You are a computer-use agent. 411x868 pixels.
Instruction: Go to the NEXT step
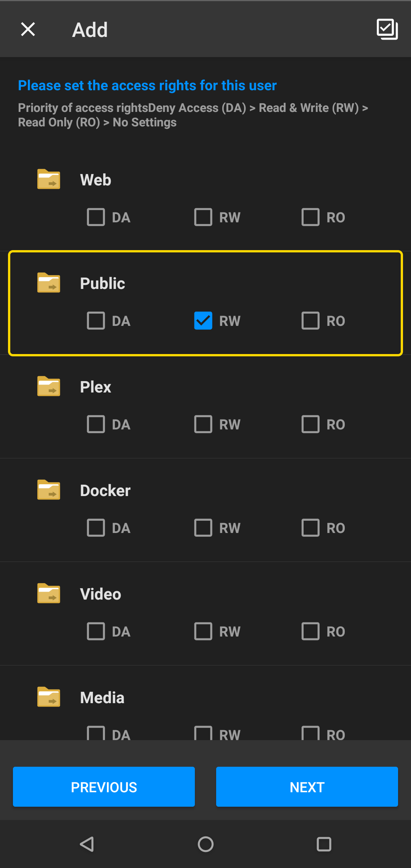coord(307,787)
